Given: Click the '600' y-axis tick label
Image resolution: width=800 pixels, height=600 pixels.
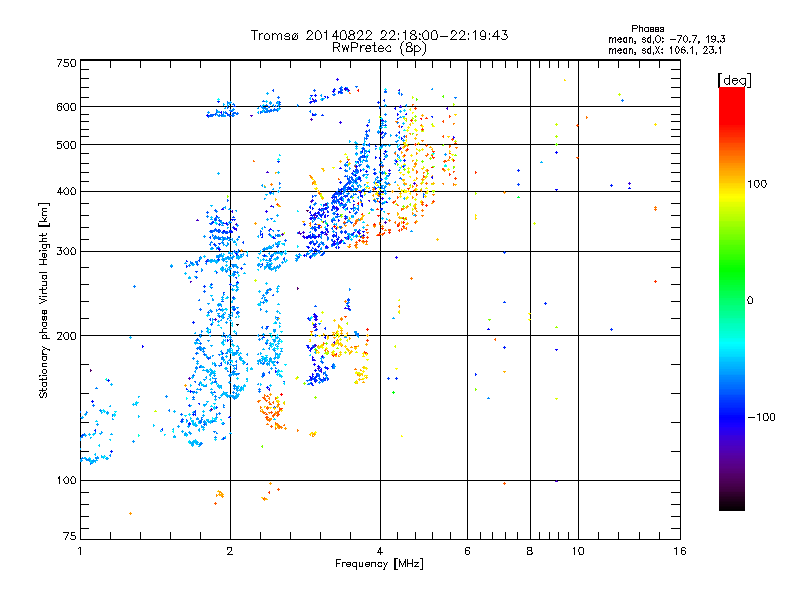Looking at the screenshot, I should pos(66,107).
